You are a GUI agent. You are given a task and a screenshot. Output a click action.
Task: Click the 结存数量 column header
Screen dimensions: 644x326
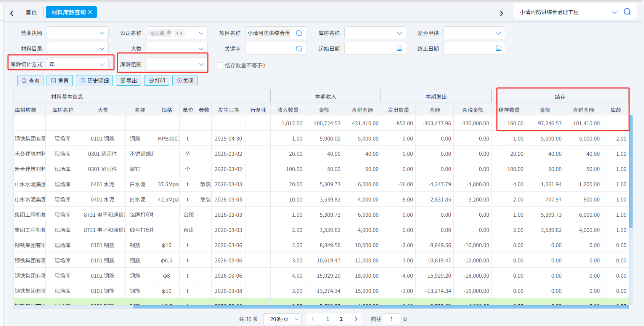point(509,110)
